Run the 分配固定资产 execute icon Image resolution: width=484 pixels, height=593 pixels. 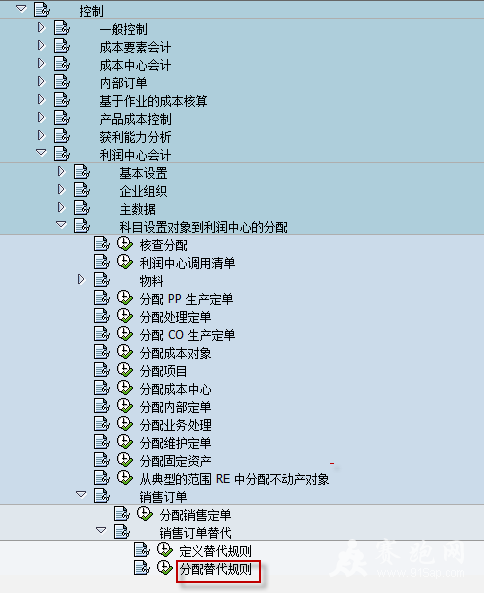[x=124, y=460]
